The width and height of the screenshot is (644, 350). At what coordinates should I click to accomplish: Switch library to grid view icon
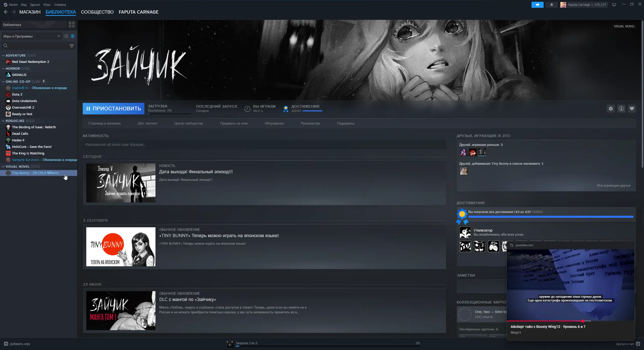(72, 25)
